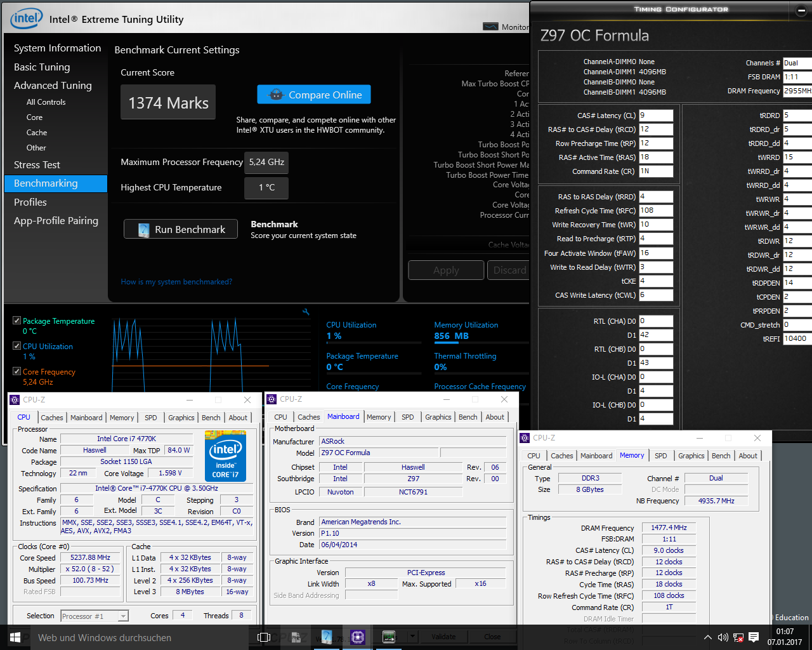Open Profiles in XTU sidebar
This screenshot has width=812, height=650.
coord(30,202)
